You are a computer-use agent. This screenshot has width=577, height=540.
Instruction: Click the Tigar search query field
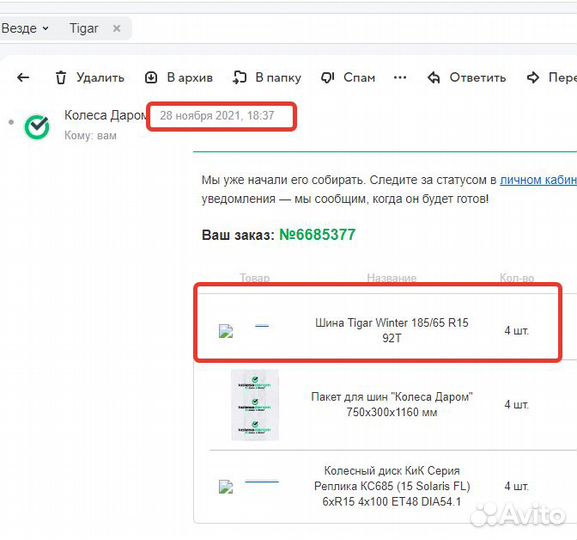(x=84, y=28)
